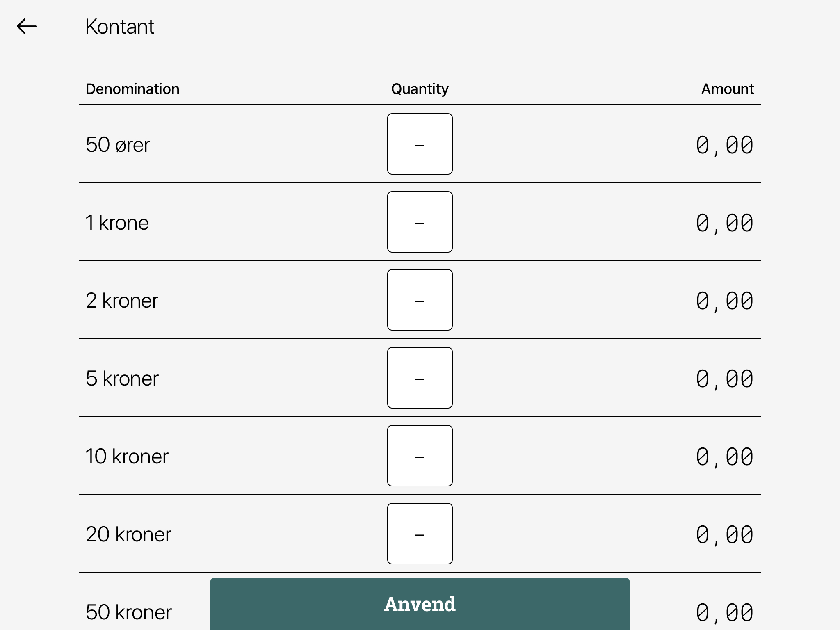
Task: Click the 10 kroner quantity box
Action: tap(420, 456)
